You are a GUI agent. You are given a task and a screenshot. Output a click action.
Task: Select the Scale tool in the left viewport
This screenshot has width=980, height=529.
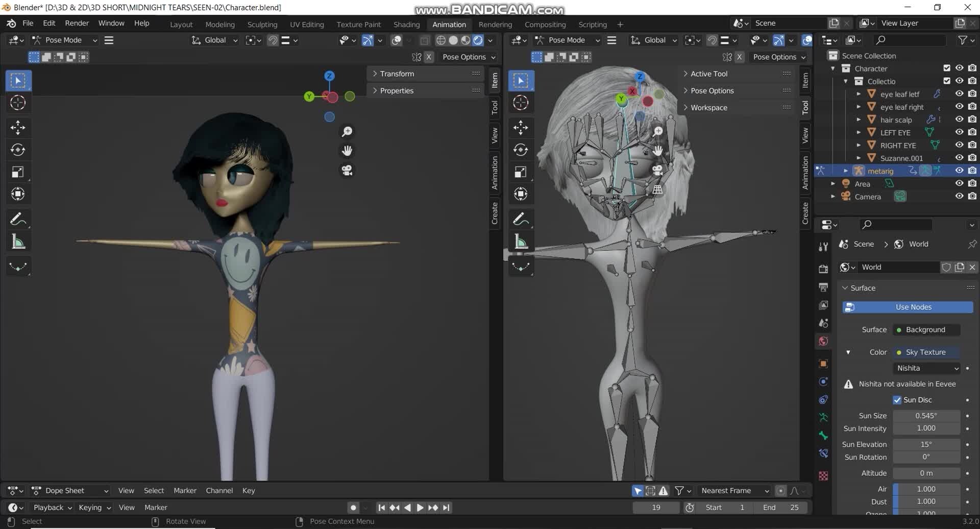[x=18, y=172]
